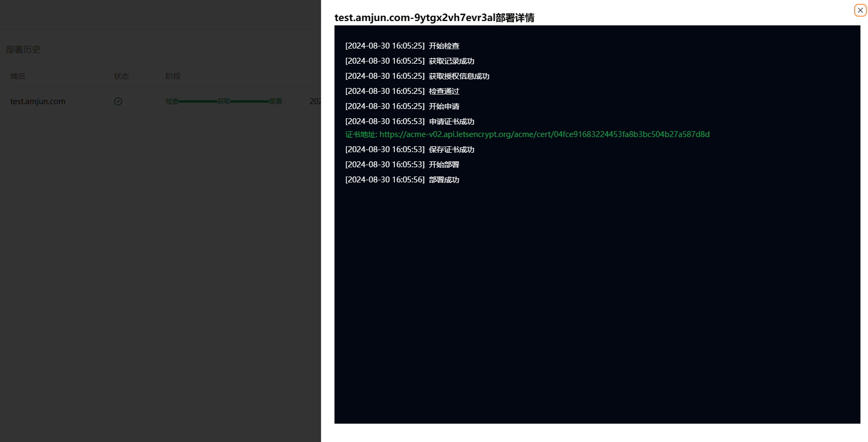Click the success status icon for test.amjun.com
Screen dimensions: 868x442
(x=118, y=101)
